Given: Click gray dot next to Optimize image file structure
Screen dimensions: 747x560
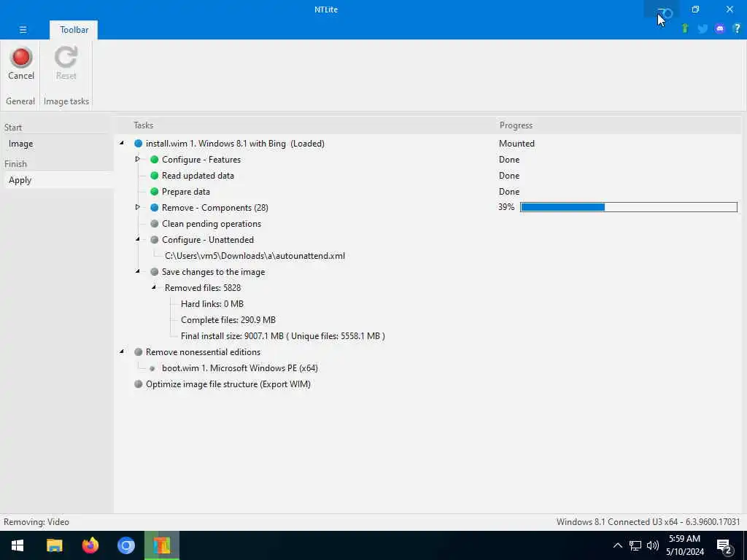Looking at the screenshot, I should (138, 384).
